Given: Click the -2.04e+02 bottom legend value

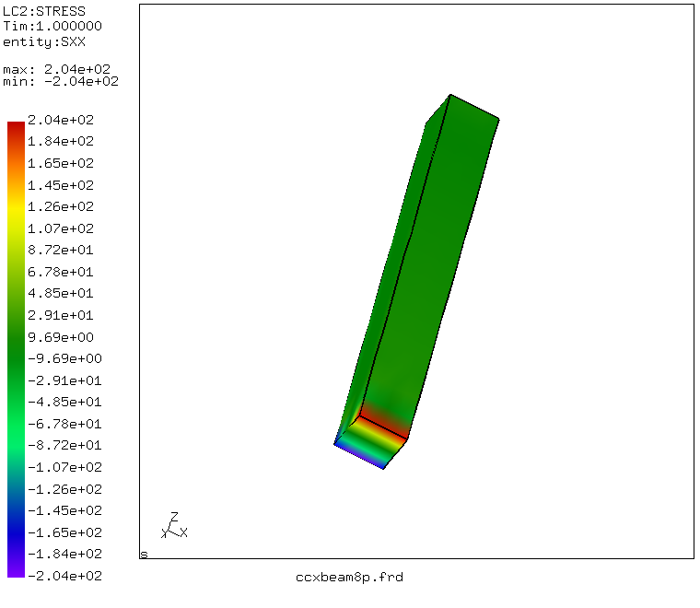Looking at the screenshot, I should [64, 576].
